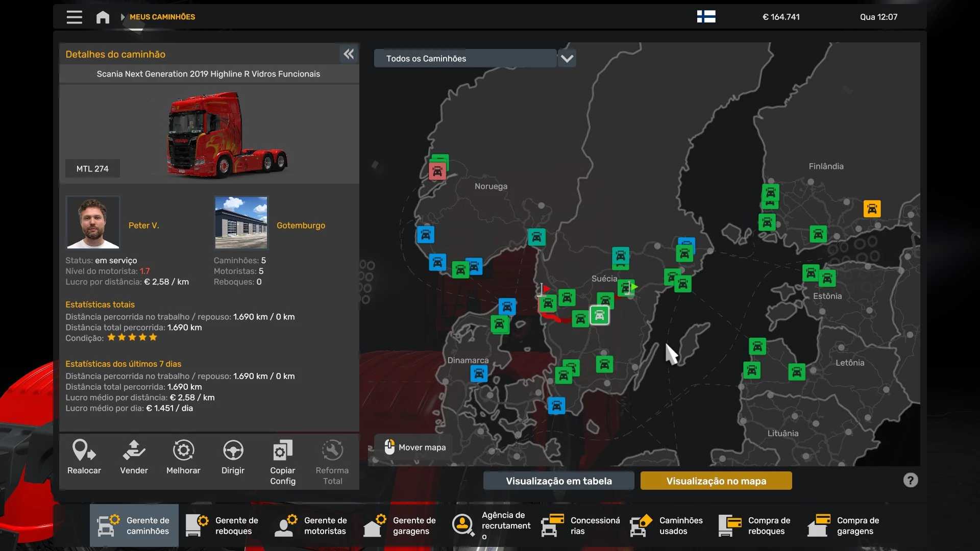This screenshot has height=551, width=980.
Task: Collapse the Detalhes do caminhão panel
Action: point(349,54)
